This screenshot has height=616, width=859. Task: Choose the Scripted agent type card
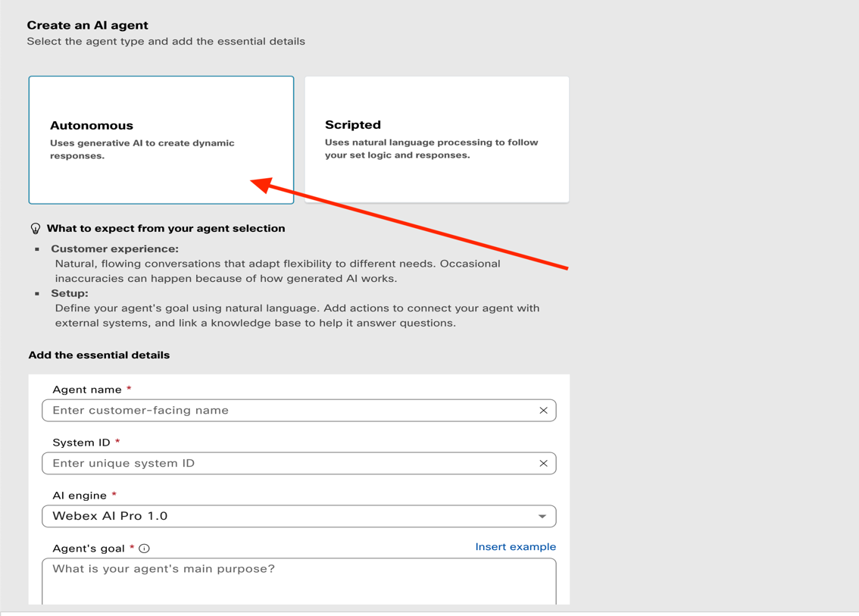(x=436, y=139)
